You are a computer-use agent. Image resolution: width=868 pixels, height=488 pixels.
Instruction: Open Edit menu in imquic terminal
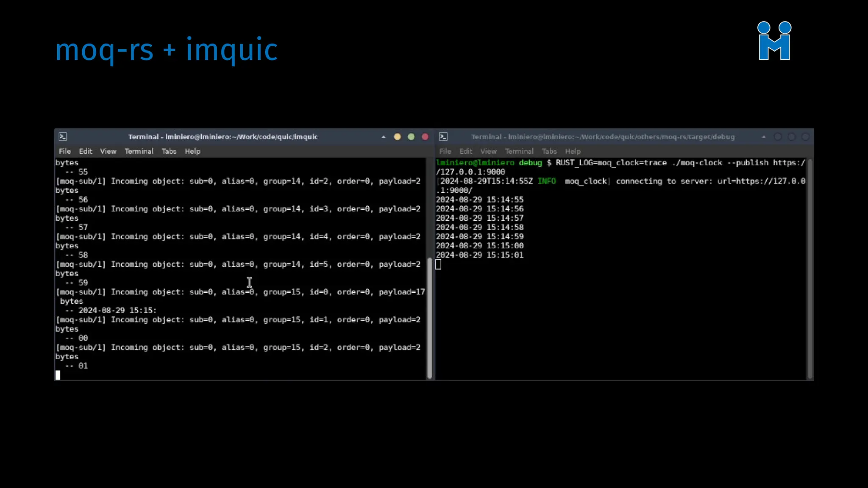point(85,151)
